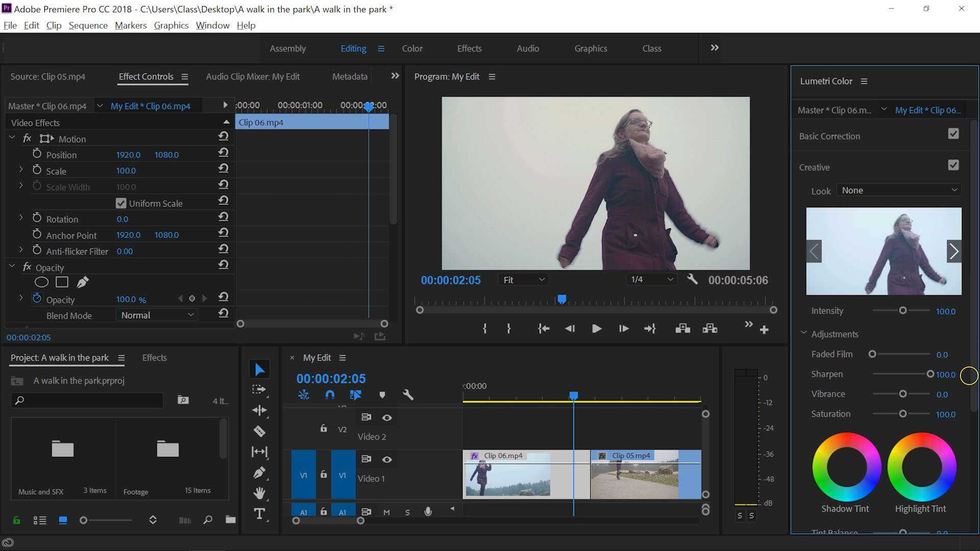Create 4-point polygon mask
The height and width of the screenshot is (551, 980).
click(x=62, y=282)
